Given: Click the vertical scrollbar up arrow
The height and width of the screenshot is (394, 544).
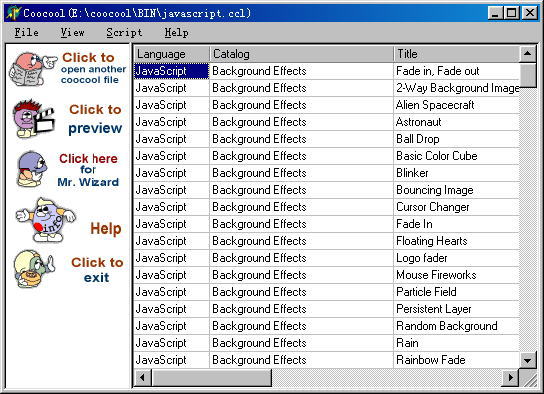Looking at the screenshot, I should click(x=527, y=53).
